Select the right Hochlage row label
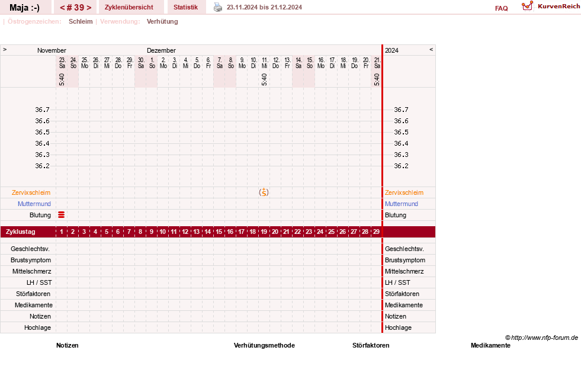 (398, 327)
